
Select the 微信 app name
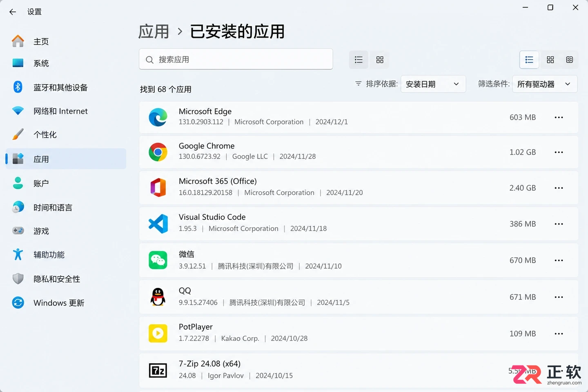[x=187, y=254]
